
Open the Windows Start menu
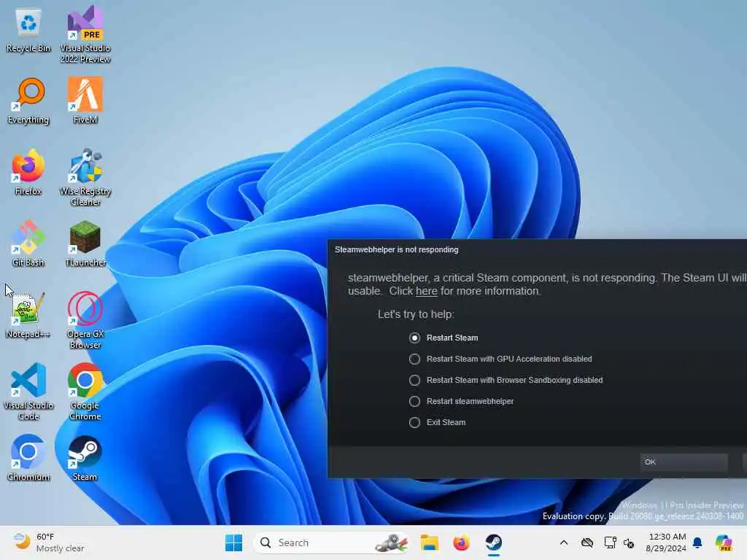click(x=233, y=542)
